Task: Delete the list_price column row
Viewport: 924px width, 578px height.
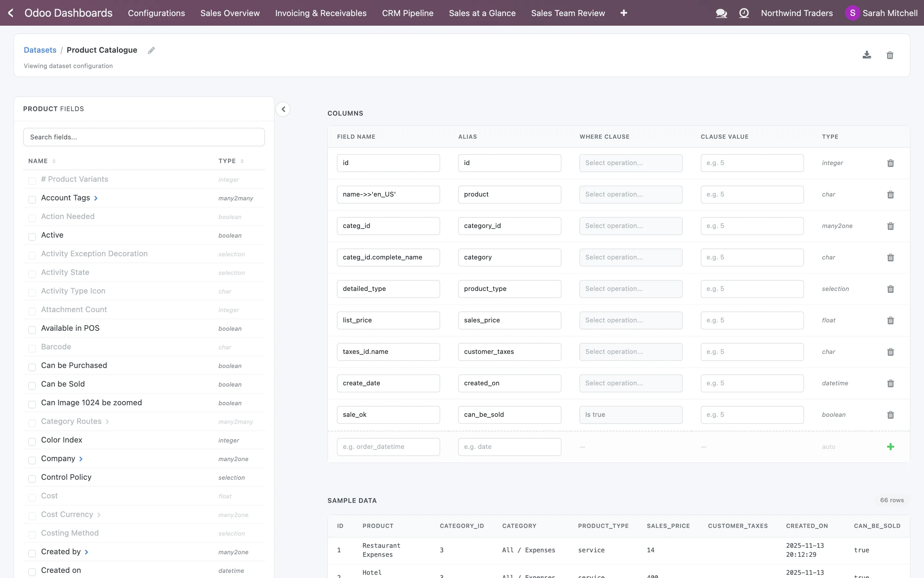Action: [x=890, y=320]
